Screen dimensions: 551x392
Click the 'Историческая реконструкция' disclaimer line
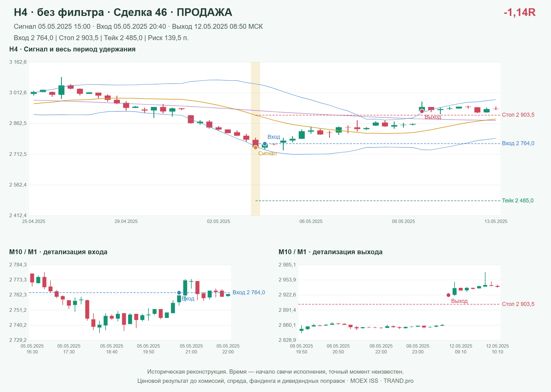pos(275,372)
